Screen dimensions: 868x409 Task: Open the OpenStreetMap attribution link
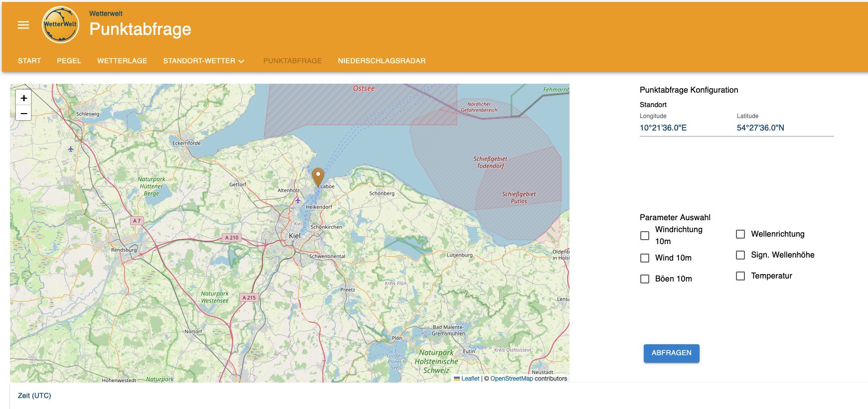point(511,379)
